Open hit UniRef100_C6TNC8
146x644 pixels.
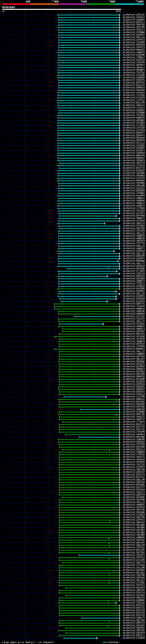click(x=134, y=515)
